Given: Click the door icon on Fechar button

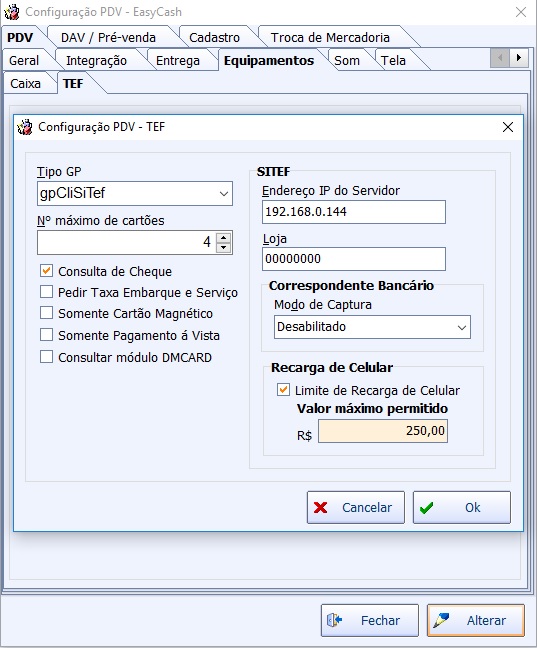Looking at the screenshot, I should click(334, 620).
